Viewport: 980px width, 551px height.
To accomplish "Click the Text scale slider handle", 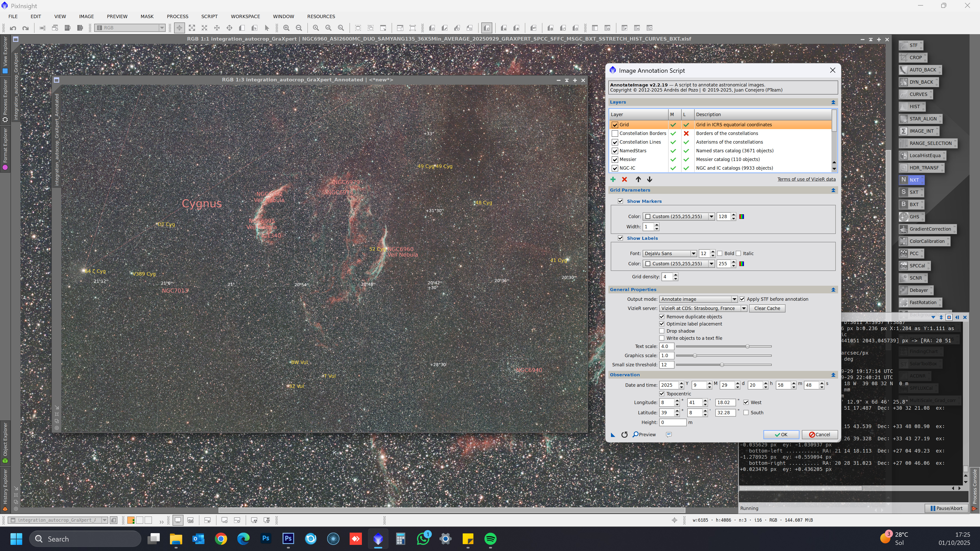I will [748, 346].
